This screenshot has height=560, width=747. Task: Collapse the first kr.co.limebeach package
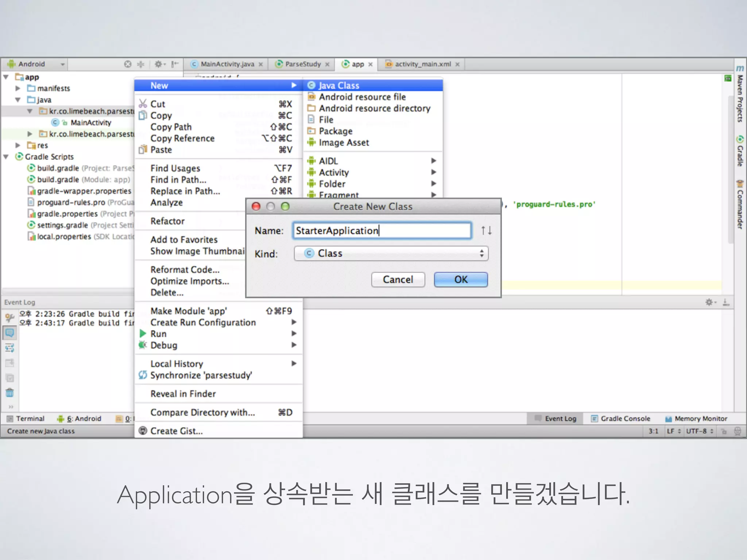[30, 111]
